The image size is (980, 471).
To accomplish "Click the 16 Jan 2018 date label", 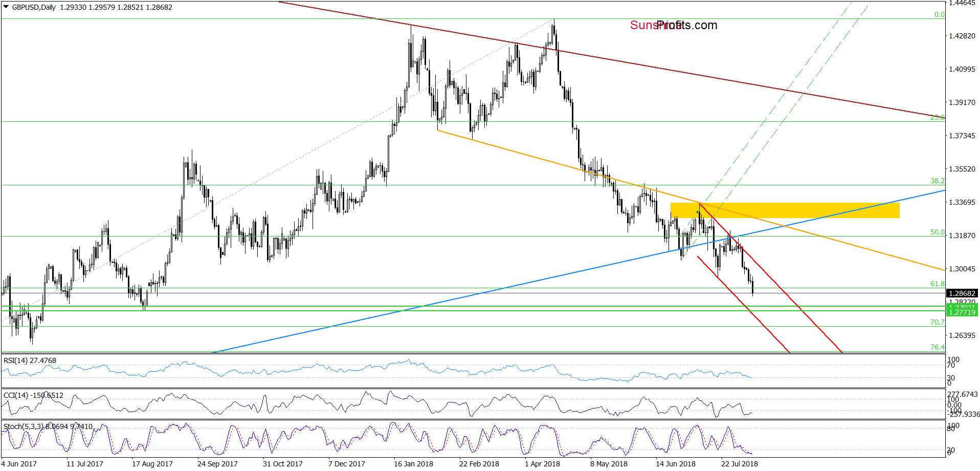I will pyautogui.click(x=413, y=464).
